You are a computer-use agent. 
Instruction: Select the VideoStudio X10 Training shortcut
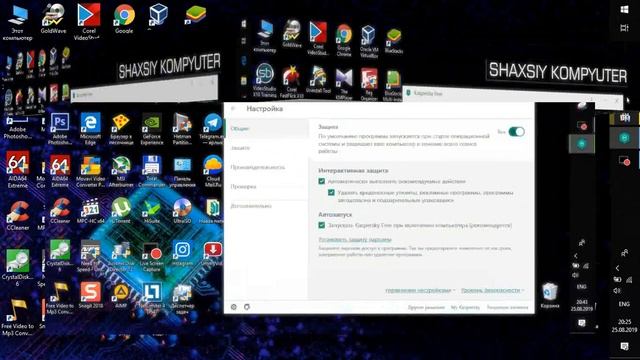coord(264,80)
